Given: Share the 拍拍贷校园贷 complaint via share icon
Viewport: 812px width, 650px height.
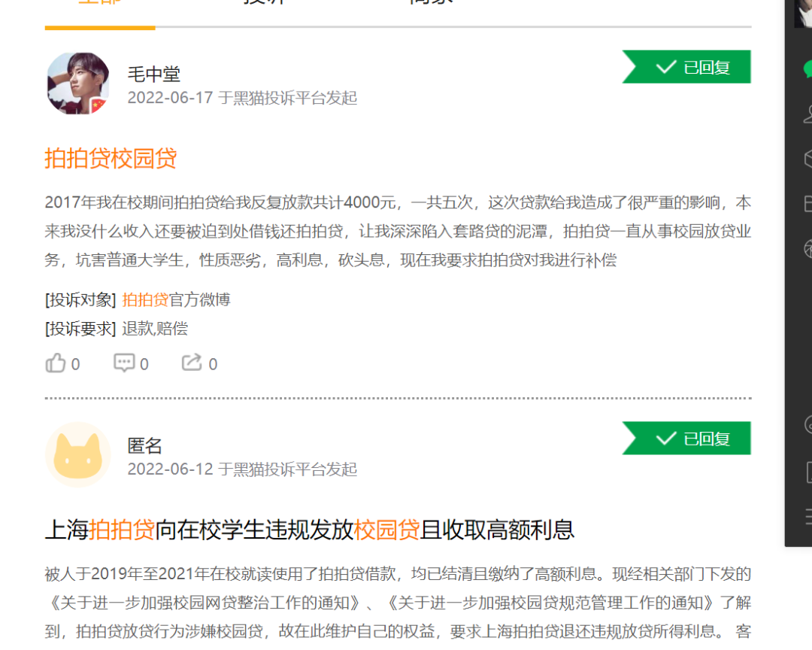Looking at the screenshot, I should tap(192, 363).
